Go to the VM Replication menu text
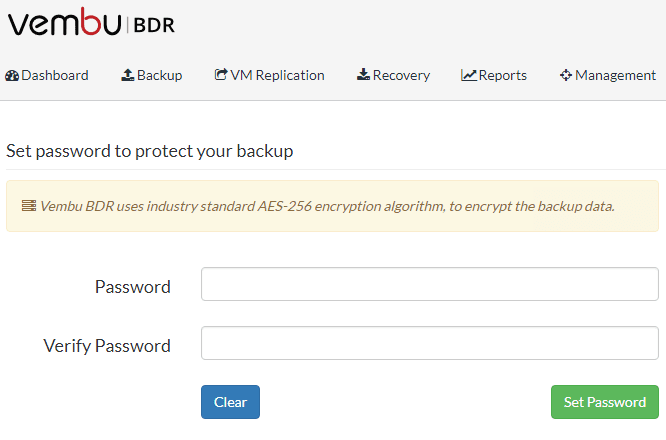The width and height of the screenshot is (666, 440). (x=278, y=75)
